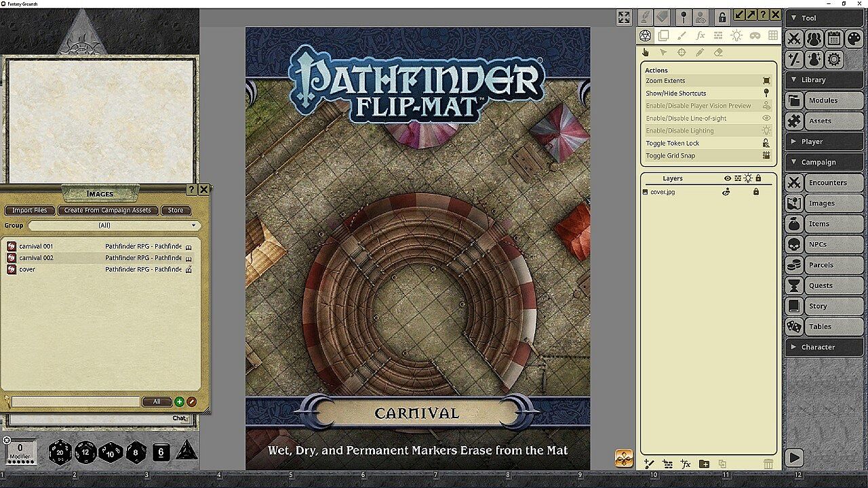
Task: Open the grid settings tab
Action: click(772, 36)
